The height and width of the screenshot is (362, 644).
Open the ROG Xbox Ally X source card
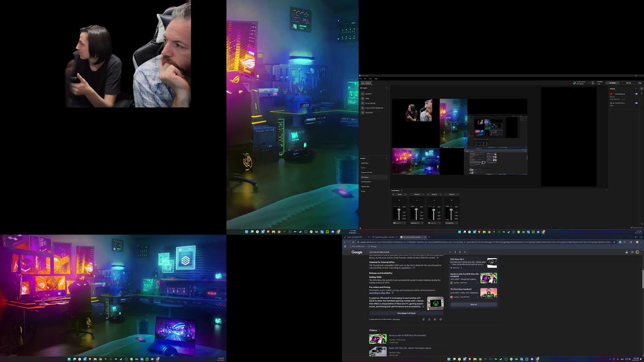(473, 263)
